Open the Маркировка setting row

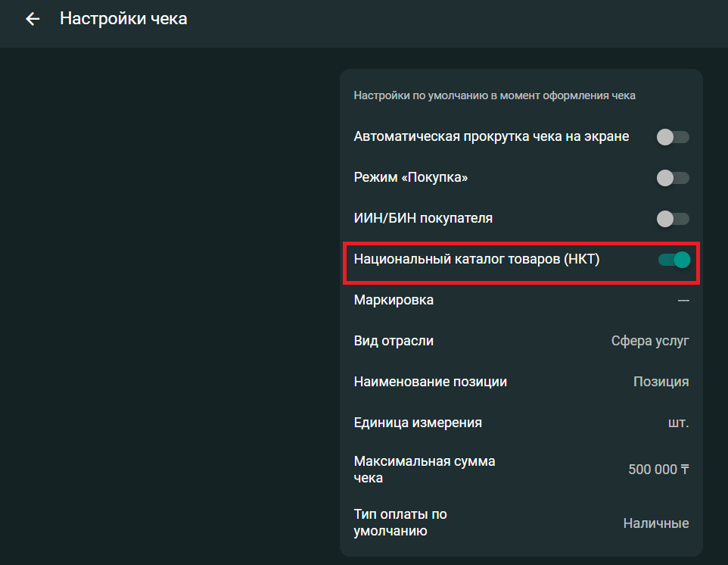[x=521, y=301]
